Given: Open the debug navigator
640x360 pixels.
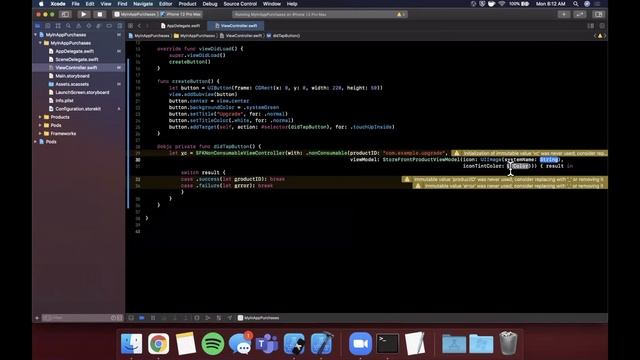Looking at the screenshot, I should pyautogui.click(x=98, y=26).
